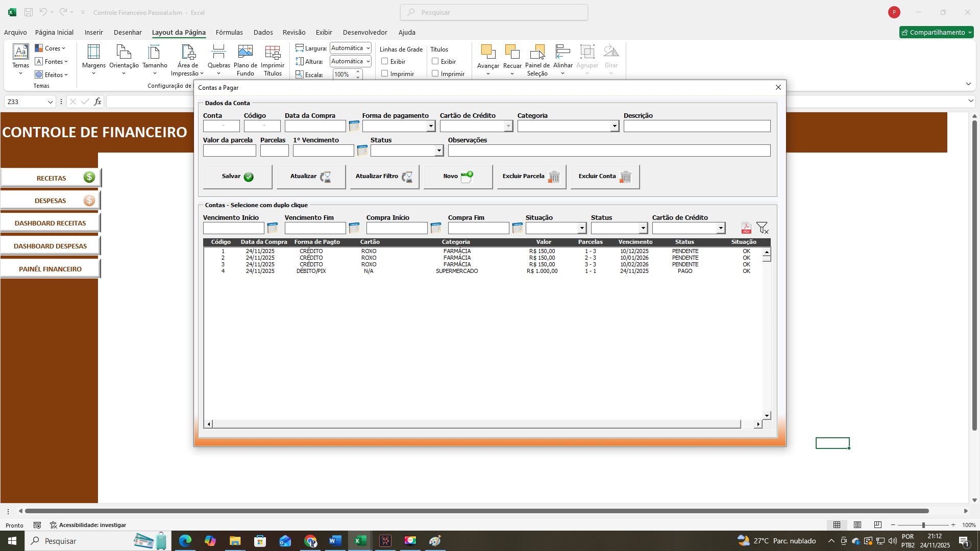The height and width of the screenshot is (551, 980).
Task: Check Imprimir under Linhas de Grade
Action: point(385,73)
